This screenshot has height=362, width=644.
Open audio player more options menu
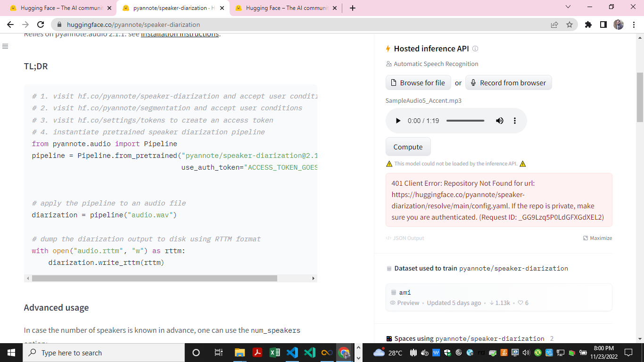point(515,121)
